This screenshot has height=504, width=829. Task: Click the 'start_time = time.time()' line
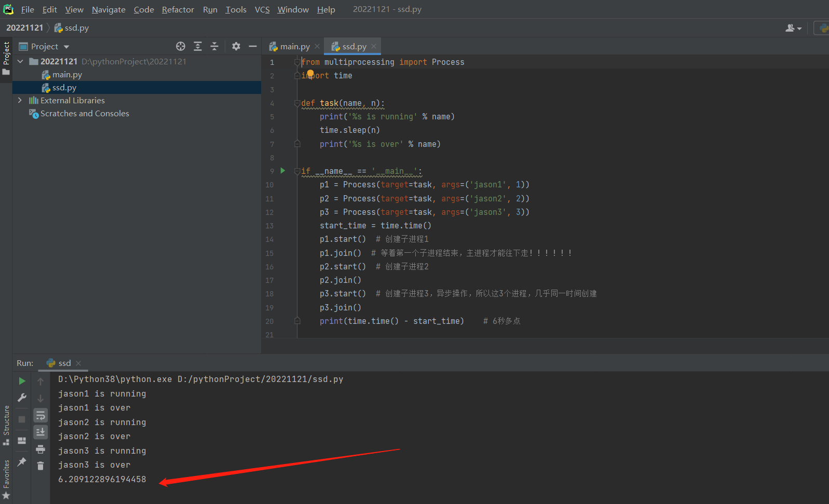(375, 226)
